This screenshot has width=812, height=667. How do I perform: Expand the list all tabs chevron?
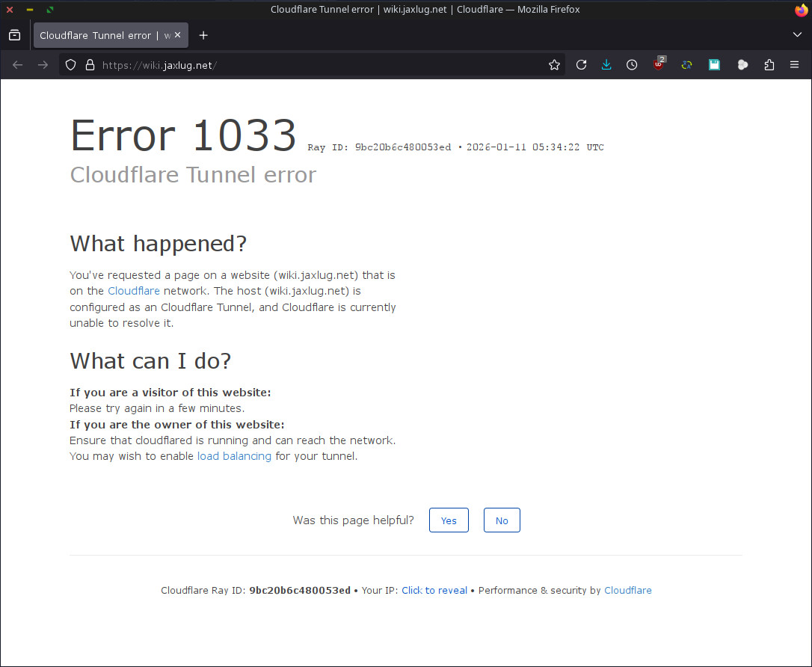coord(797,34)
